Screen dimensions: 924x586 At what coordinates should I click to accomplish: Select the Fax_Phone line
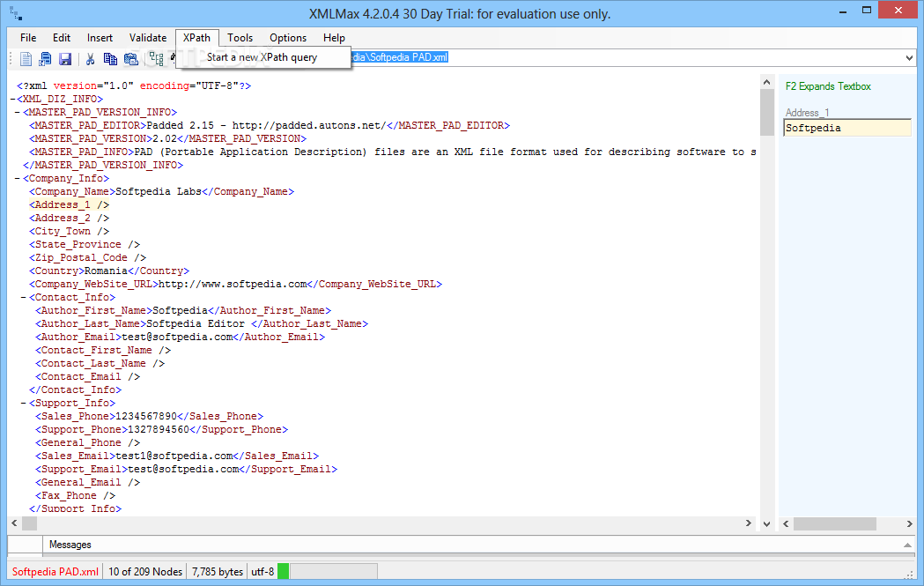point(76,496)
